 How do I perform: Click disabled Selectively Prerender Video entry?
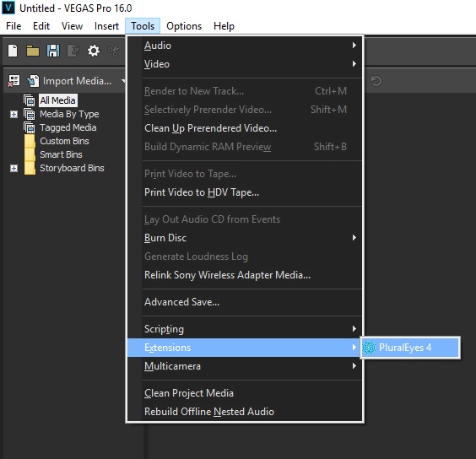tap(245, 110)
